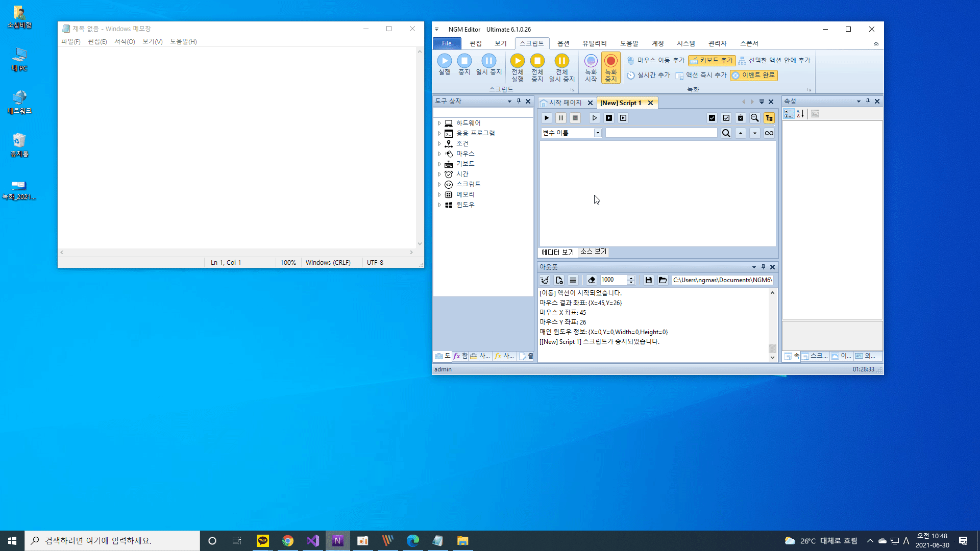Switch to the 시작 페이지 document tab

click(565, 103)
